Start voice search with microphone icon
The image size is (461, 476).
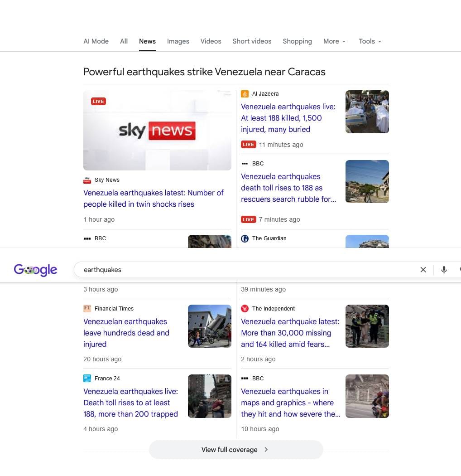coord(444,270)
